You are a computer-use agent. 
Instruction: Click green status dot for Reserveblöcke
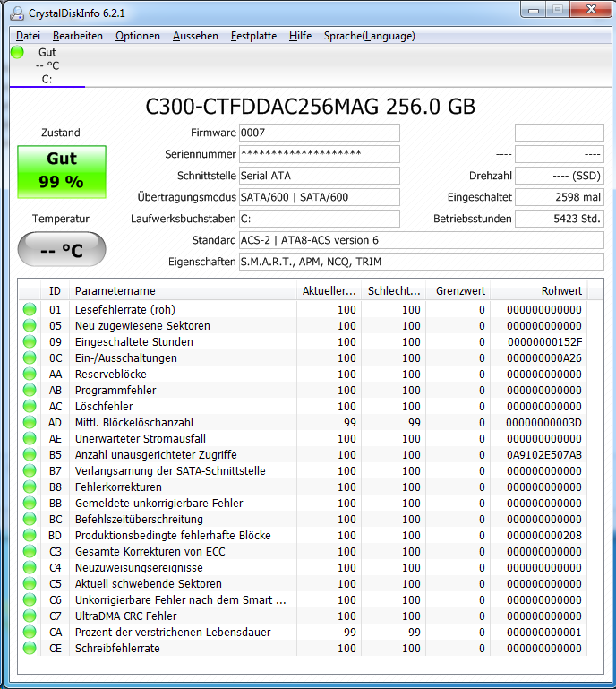[30, 374]
